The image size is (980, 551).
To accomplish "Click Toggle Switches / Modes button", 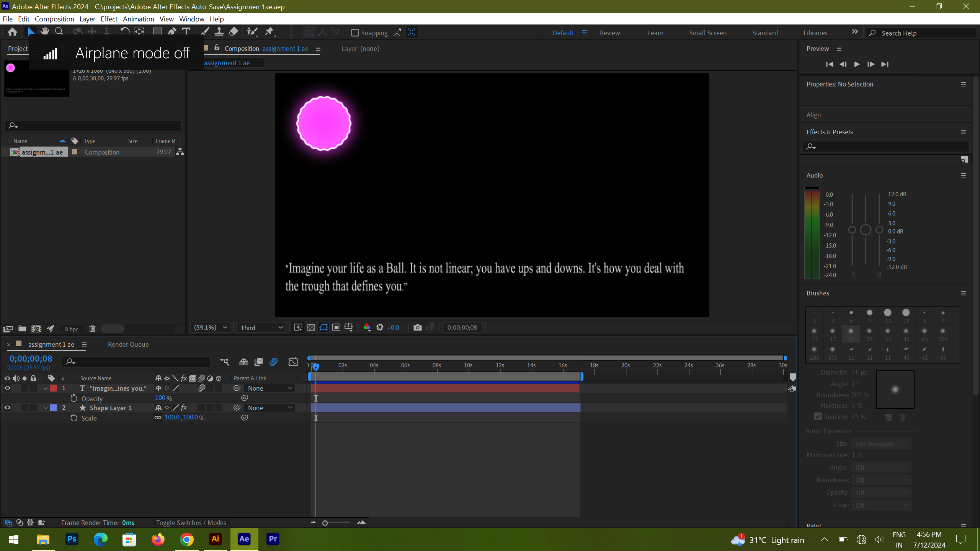I will point(191,523).
